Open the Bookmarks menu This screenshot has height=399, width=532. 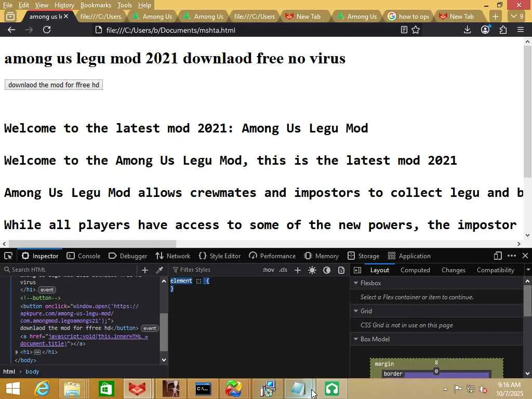pos(96,5)
